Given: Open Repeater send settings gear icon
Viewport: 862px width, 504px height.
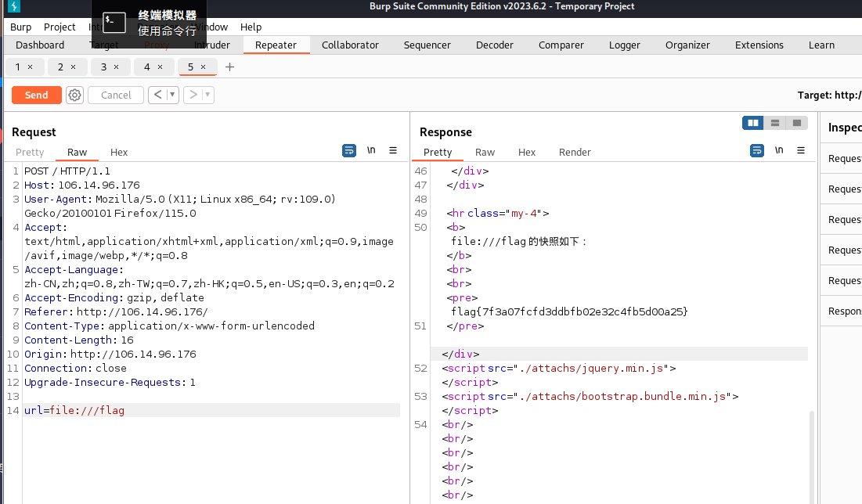Looking at the screenshot, I should pos(74,95).
